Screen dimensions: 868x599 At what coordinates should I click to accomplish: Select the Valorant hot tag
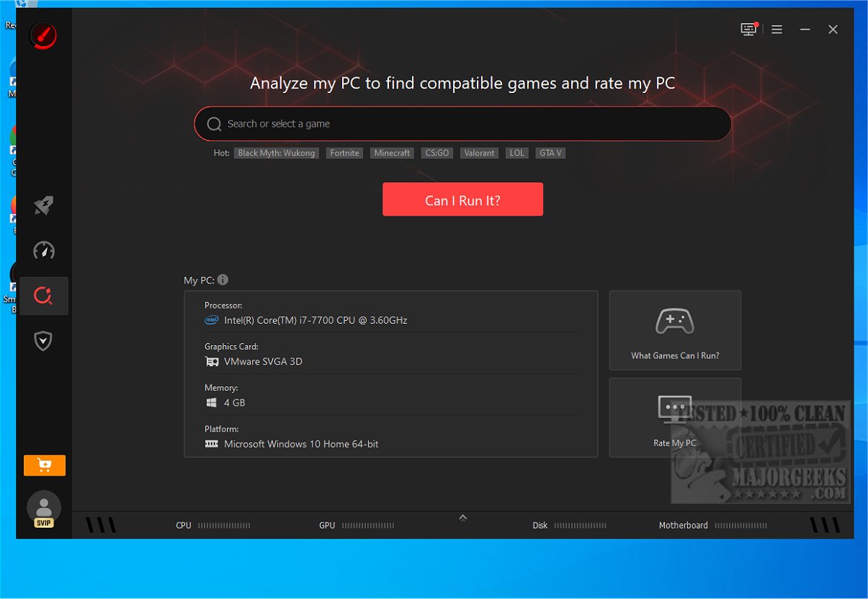[x=479, y=153]
